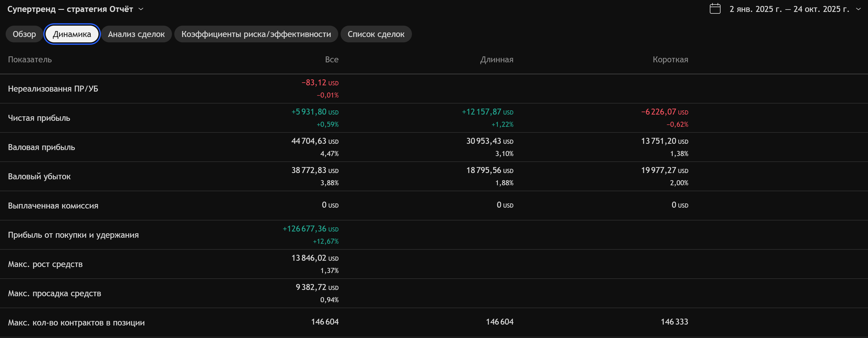The image size is (868, 338).
Task: Select the Динамика tab
Action: point(72,34)
